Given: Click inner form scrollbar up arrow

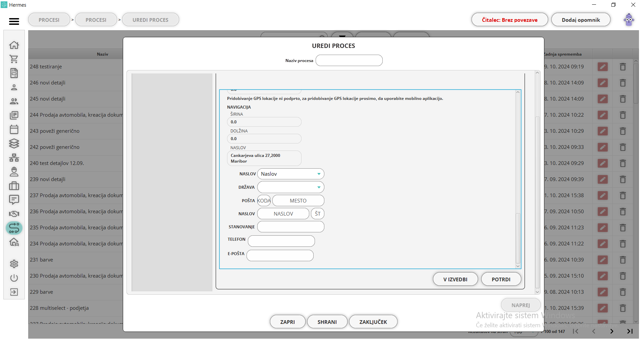Looking at the screenshot, I should (x=518, y=92).
